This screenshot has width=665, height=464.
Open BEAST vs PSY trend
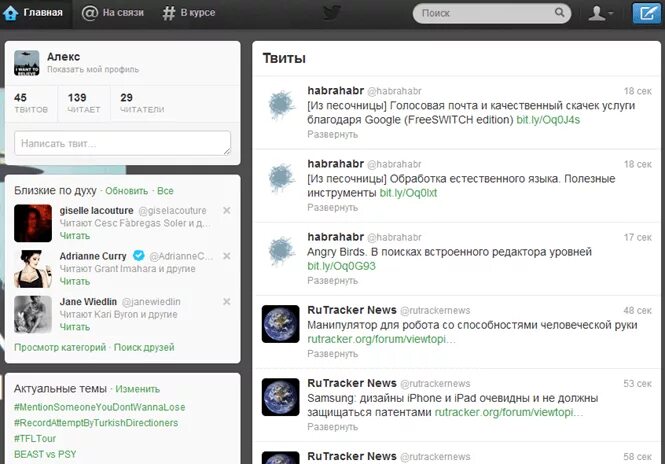pyautogui.click(x=45, y=454)
